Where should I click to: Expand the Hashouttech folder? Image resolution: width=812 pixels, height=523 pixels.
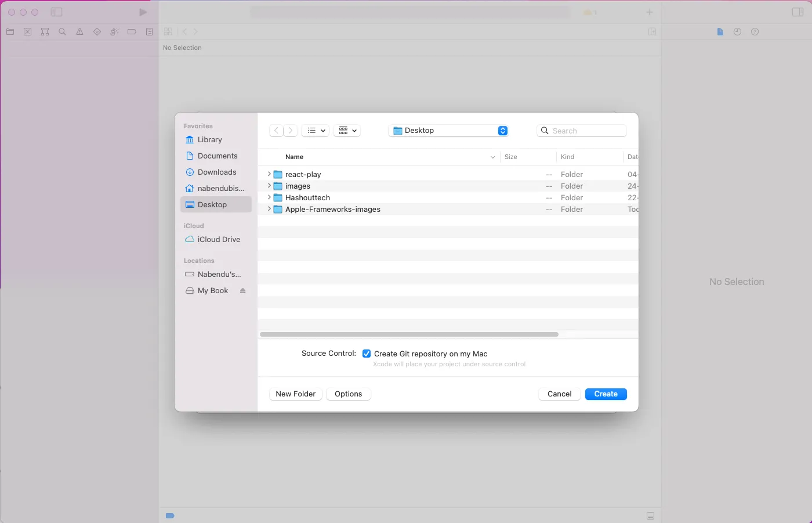point(269,197)
